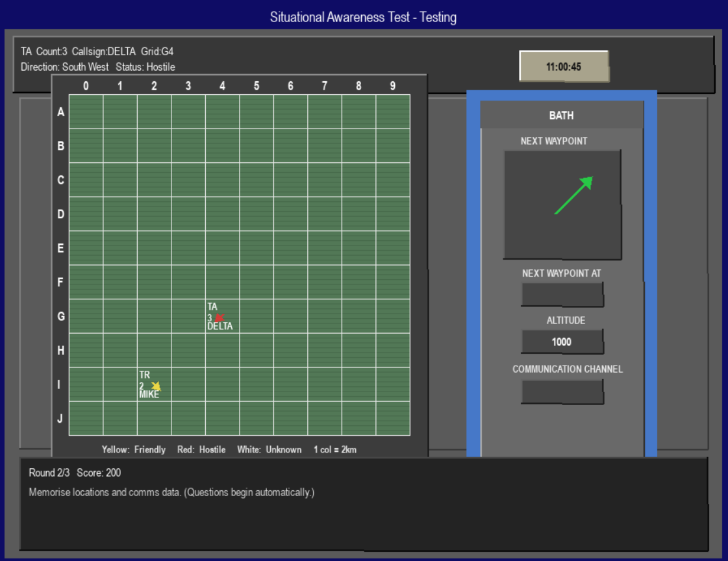Select the Altitude field showing 1000
This screenshot has width=728, height=561.
(562, 342)
